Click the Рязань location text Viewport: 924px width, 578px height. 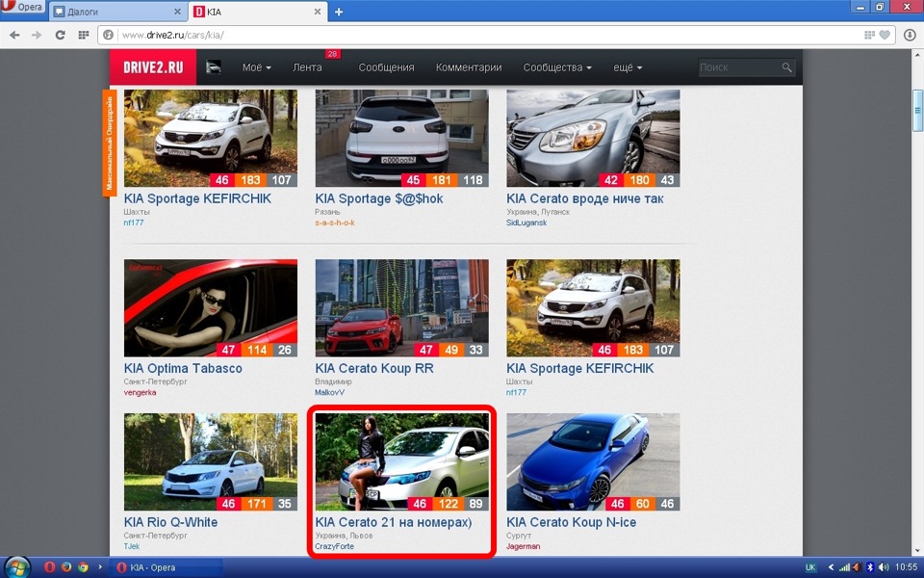pos(327,212)
